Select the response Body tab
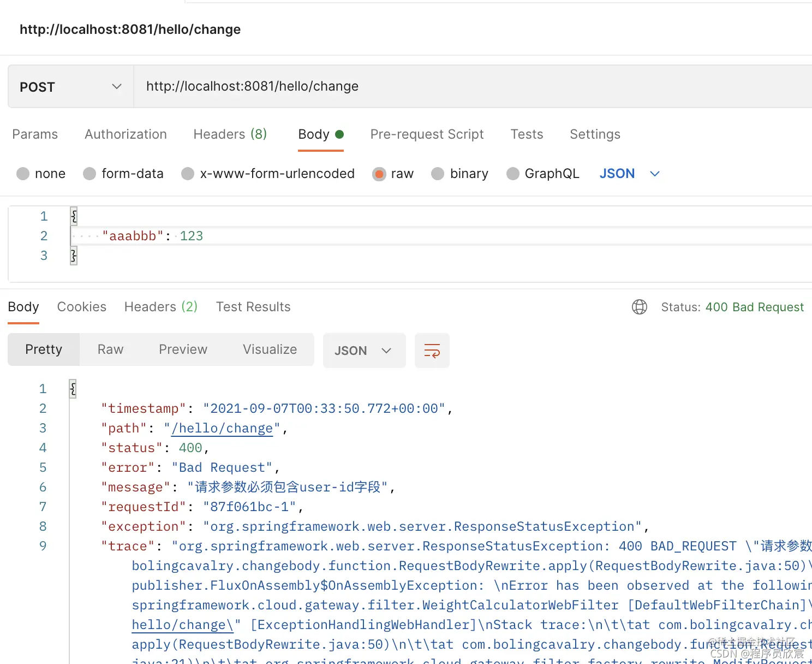The width and height of the screenshot is (812, 664). [23, 307]
